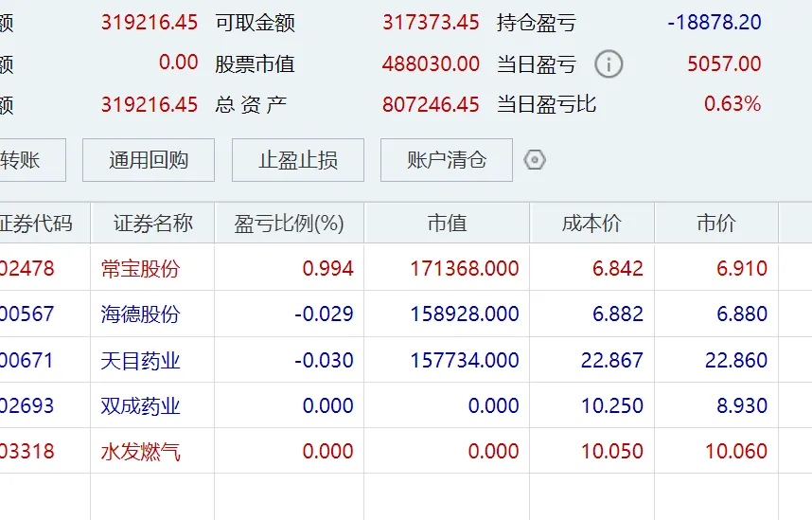Sort by the 证券名称 column header

point(152,224)
